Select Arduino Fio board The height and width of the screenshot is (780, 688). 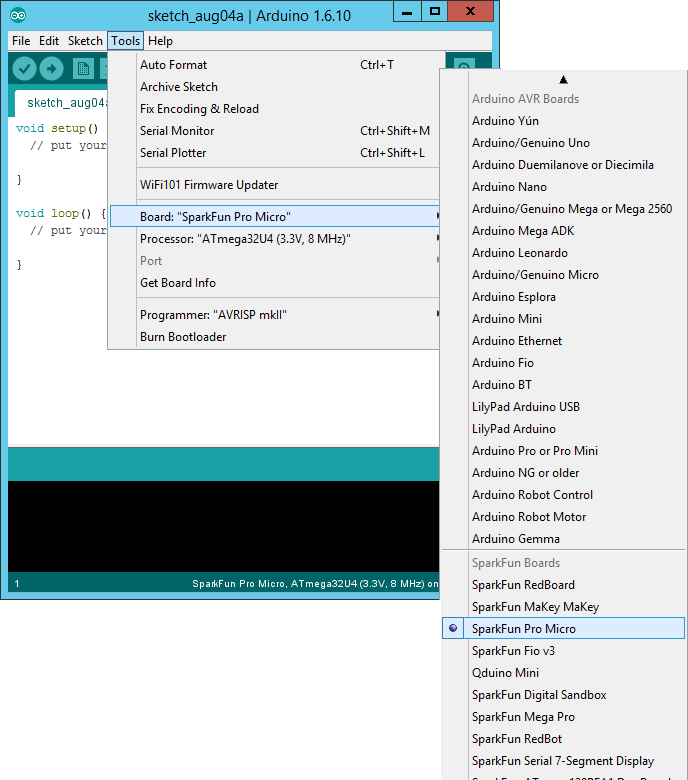pos(563,363)
